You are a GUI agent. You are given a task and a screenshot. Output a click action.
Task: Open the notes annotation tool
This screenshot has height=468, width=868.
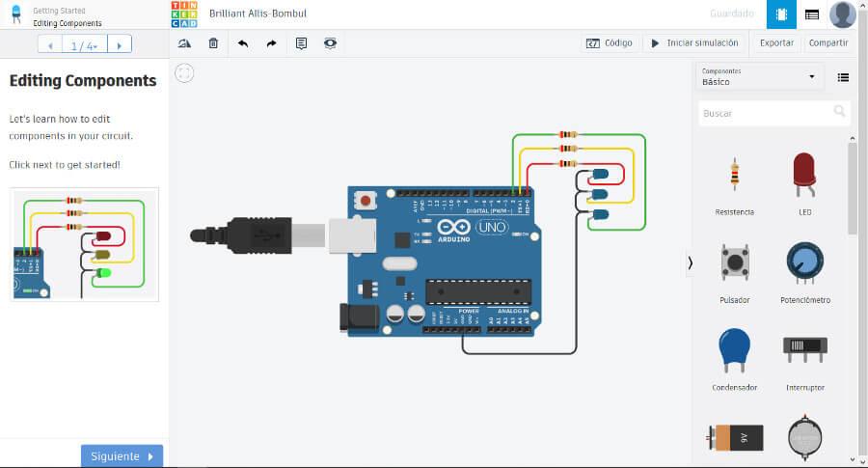click(301, 43)
